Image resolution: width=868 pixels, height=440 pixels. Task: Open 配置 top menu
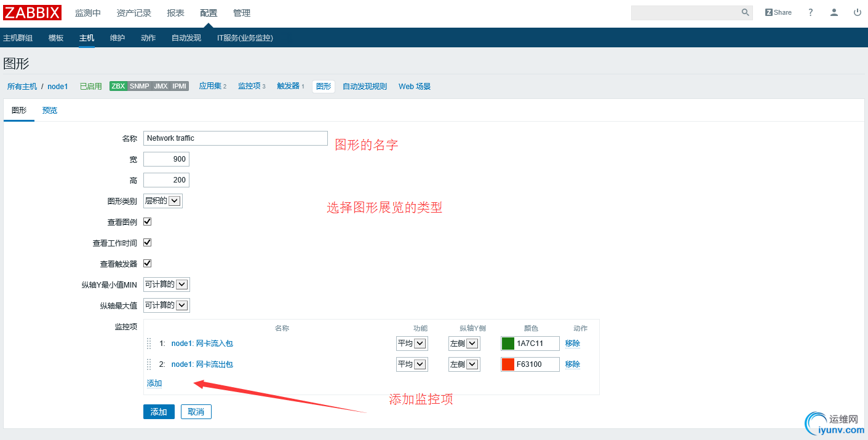[209, 13]
